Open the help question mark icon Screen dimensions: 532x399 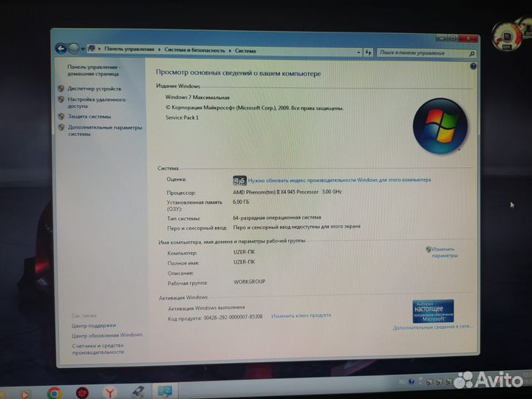(x=472, y=66)
